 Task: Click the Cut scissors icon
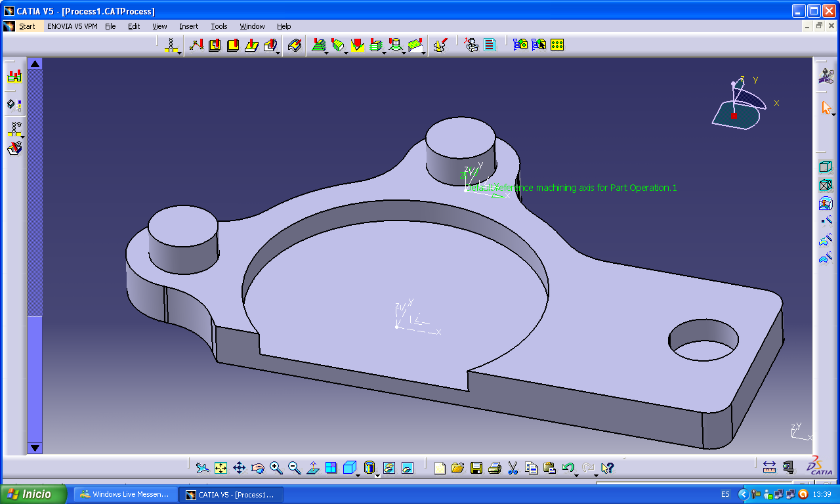[513, 468]
